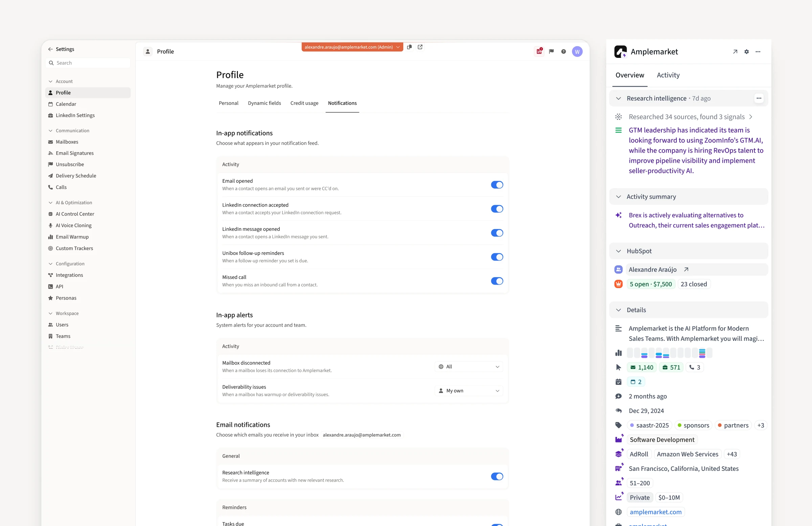Switch to the Activity tab in Amplemarket panel
Image resolution: width=812 pixels, height=526 pixels.
coord(668,75)
